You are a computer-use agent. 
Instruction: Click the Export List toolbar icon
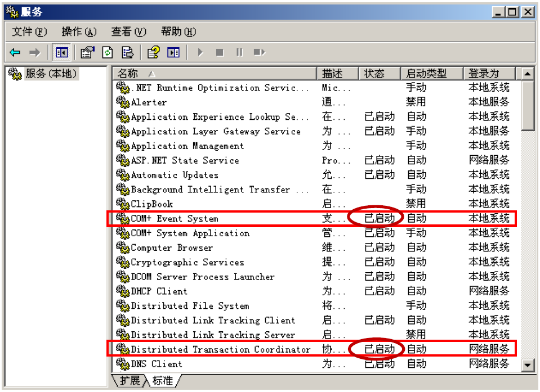click(x=127, y=52)
